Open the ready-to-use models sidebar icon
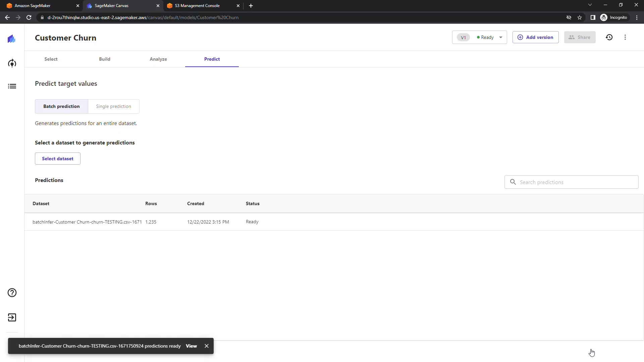 pos(12,63)
